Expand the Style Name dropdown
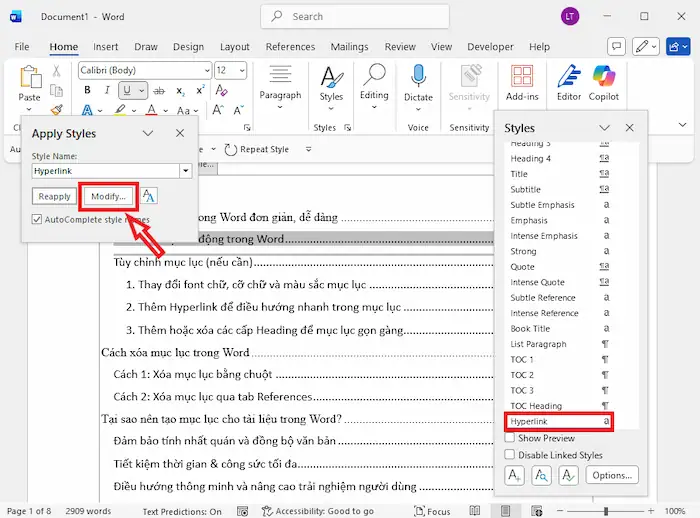The image size is (700, 518). pos(186,171)
